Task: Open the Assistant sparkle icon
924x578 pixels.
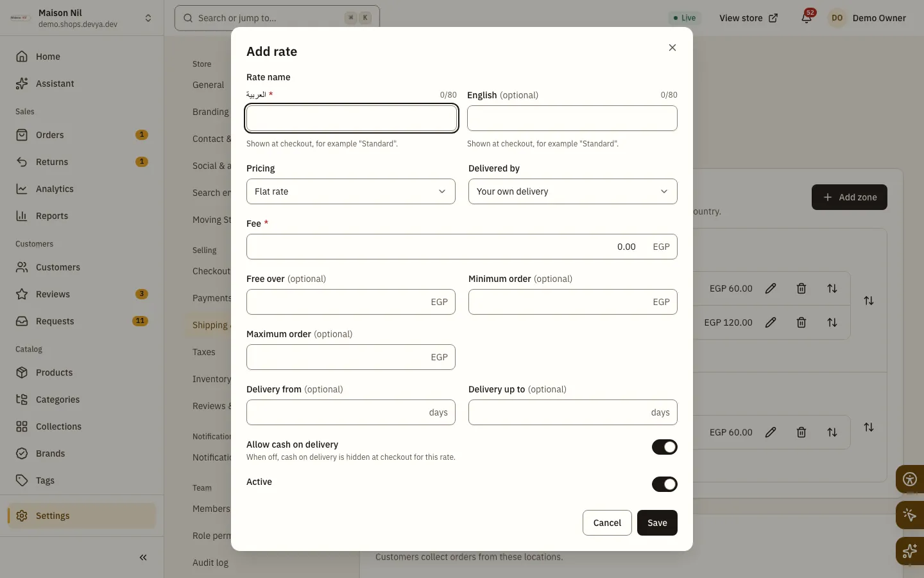Action: point(22,83)
